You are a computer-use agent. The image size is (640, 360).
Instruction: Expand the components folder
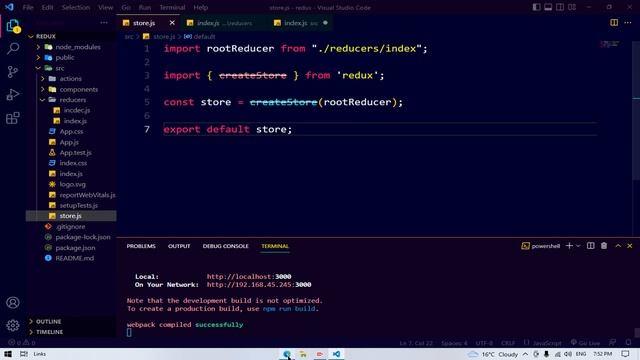pyautogui.click(x=42, y=89)
